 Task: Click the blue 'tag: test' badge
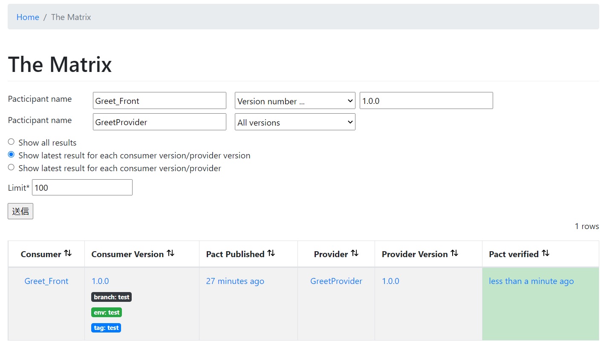tap(106, 328)
